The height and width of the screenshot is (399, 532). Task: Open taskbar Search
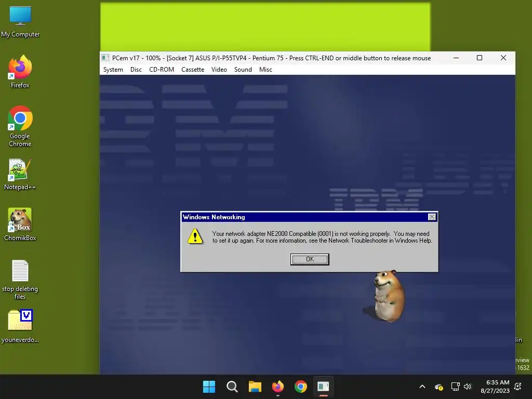(x=232, y=387)
